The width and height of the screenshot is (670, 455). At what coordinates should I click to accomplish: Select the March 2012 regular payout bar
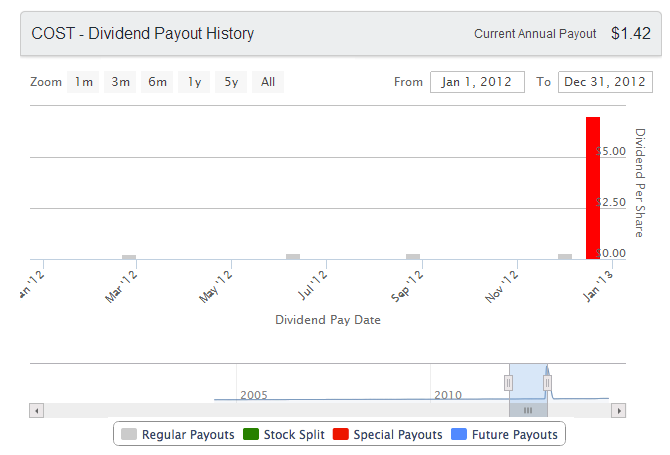(x=129, y=257)
